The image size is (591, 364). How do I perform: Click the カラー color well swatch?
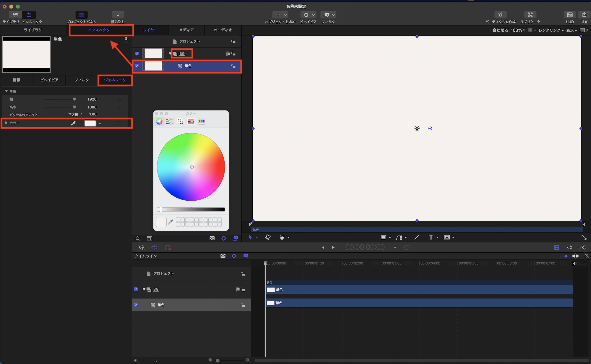(x=90, y=123)
